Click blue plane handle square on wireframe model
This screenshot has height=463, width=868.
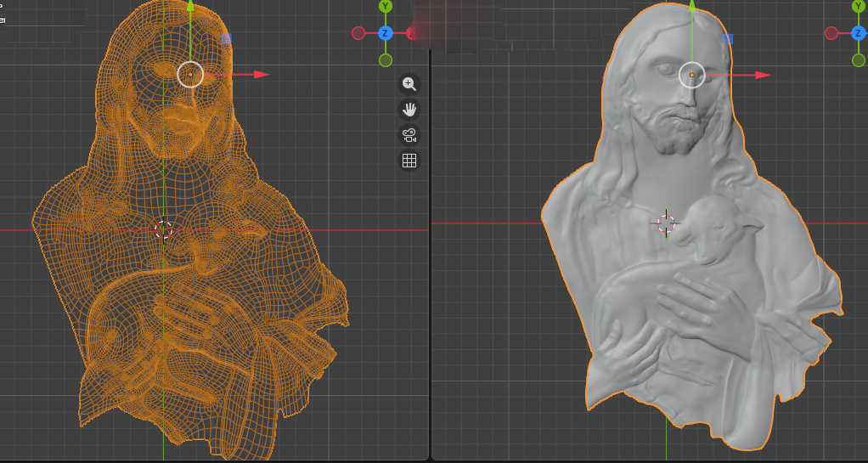tap(227, 38)
